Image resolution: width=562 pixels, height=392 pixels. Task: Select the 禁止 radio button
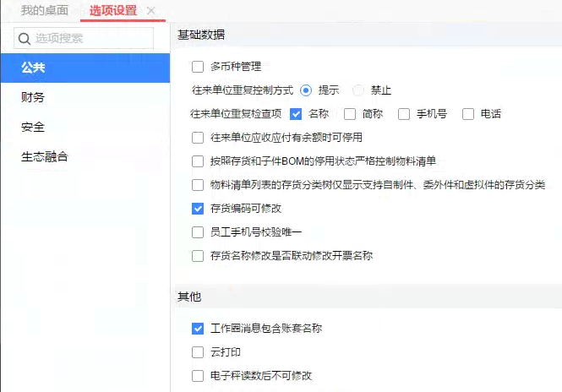click(358, 90)
